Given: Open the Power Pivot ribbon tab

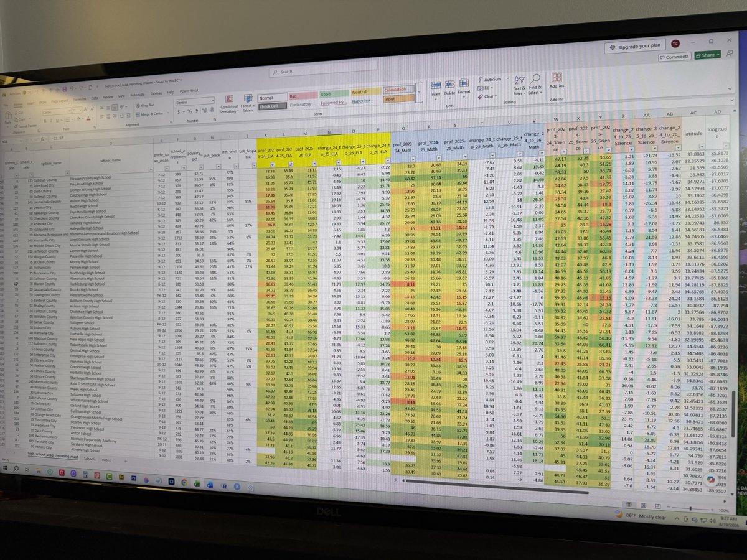Looking at the screenshot, I should 189,91.
